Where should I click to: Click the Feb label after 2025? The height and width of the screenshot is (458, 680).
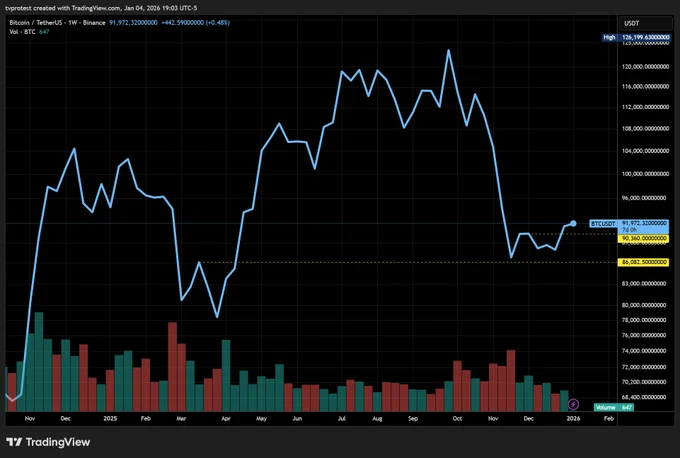146,419
